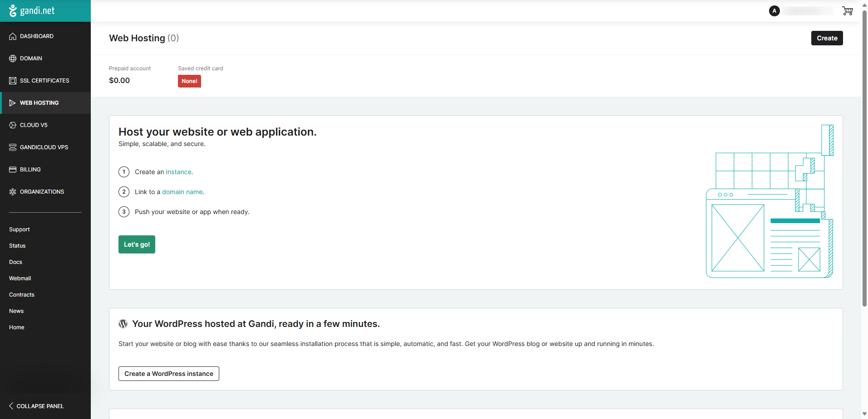The width and height of the screenshot is (868, 419).
Task: Click the account username field
Action: [808, 11]
